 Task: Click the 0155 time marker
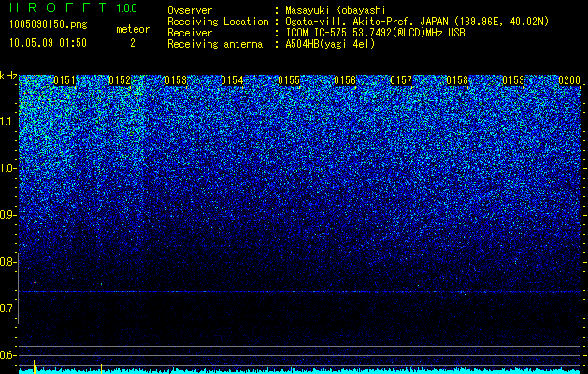289,80
